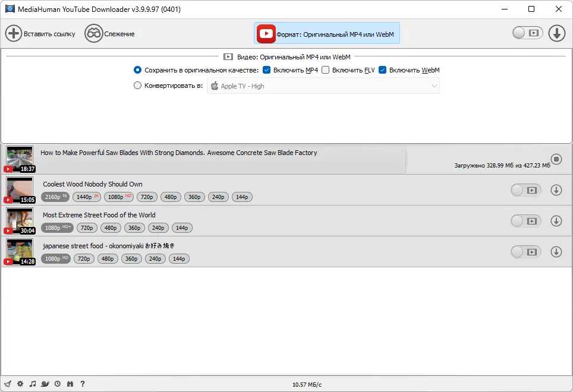This screenshot has height=392, width=573.
Task: Click 10.57 МБ/с speed in status bar
Action: click(307, 384)
